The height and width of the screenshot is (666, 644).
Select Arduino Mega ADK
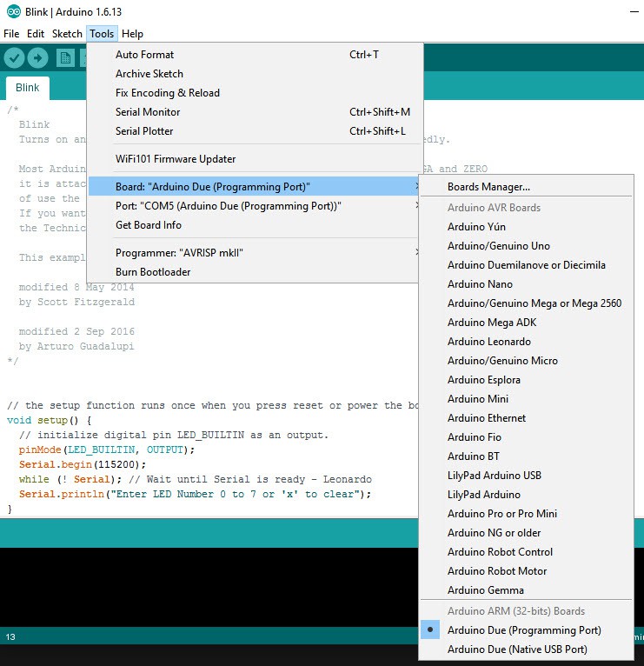tap(527, 322)
